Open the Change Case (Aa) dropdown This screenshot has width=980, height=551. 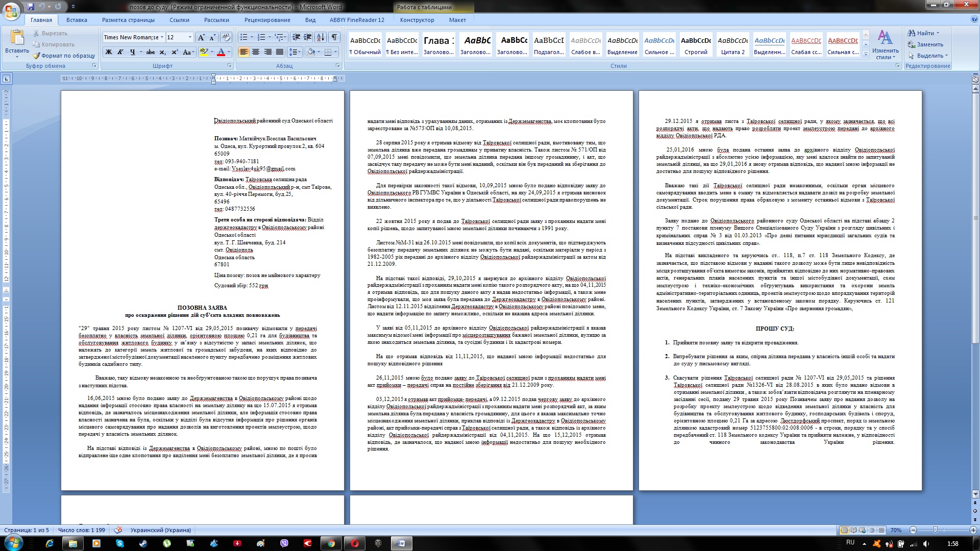click(188, 52)
